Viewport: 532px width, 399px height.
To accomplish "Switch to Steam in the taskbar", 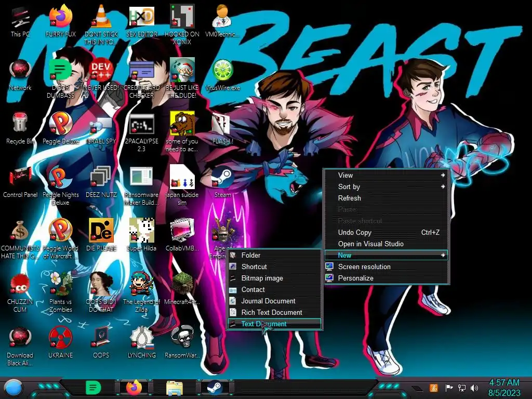I will pos(215,388).
